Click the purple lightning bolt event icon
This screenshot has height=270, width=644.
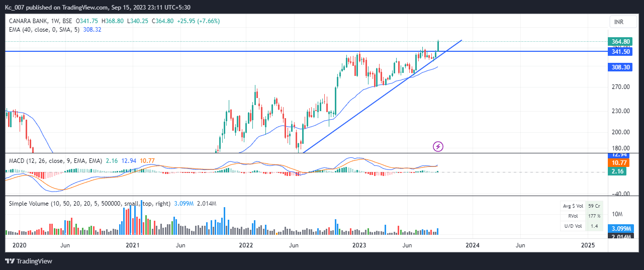[x=438, y=146]
